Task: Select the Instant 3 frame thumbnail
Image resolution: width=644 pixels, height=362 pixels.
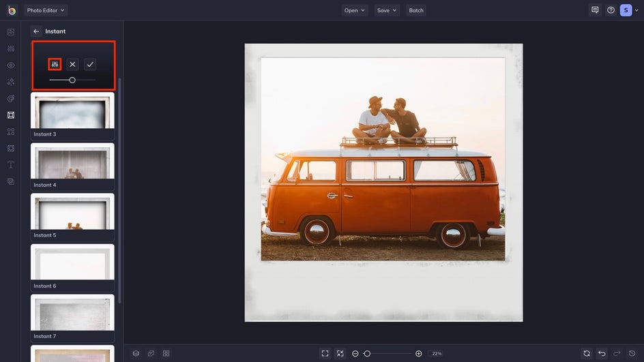Action: (x=73, y=116)
